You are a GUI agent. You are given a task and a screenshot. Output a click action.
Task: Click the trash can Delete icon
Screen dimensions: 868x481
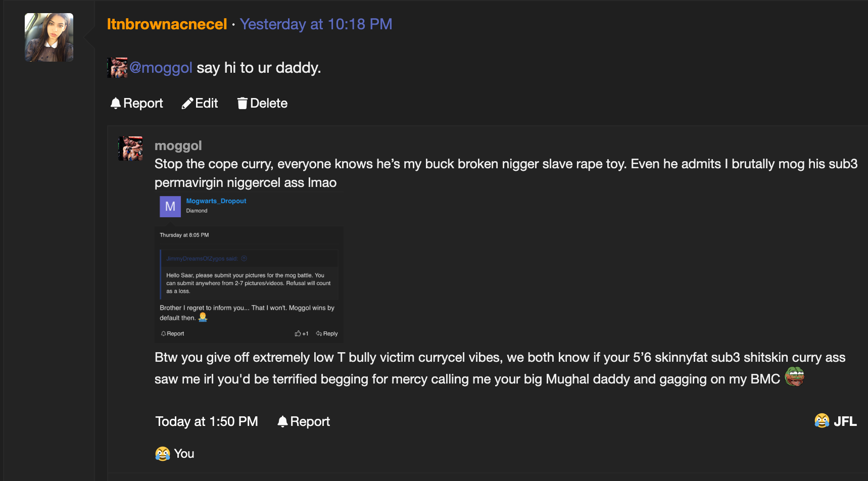[243, 104]
